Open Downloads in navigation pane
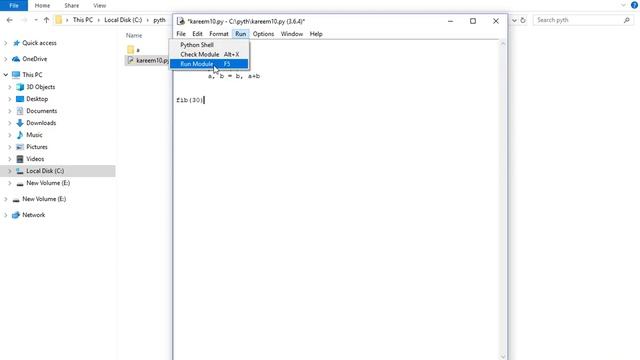This screenshot has width=640, height=360. (41, 123)
